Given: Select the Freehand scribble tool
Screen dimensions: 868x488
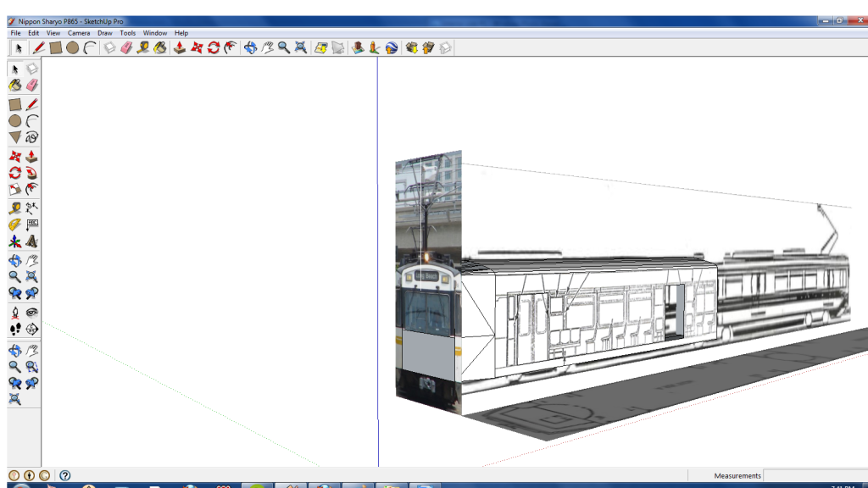Looking at the screenshot, I should [x=31, y=137].
